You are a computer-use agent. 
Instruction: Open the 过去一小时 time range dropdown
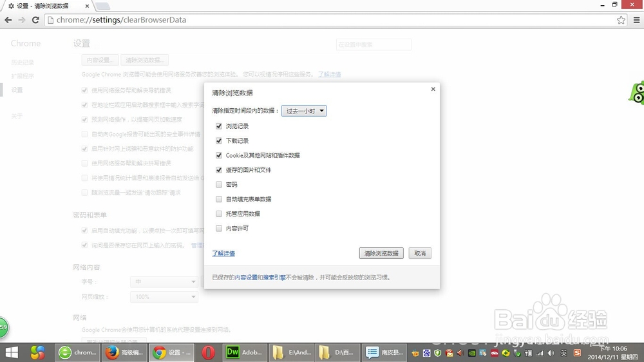click(304, 111)
